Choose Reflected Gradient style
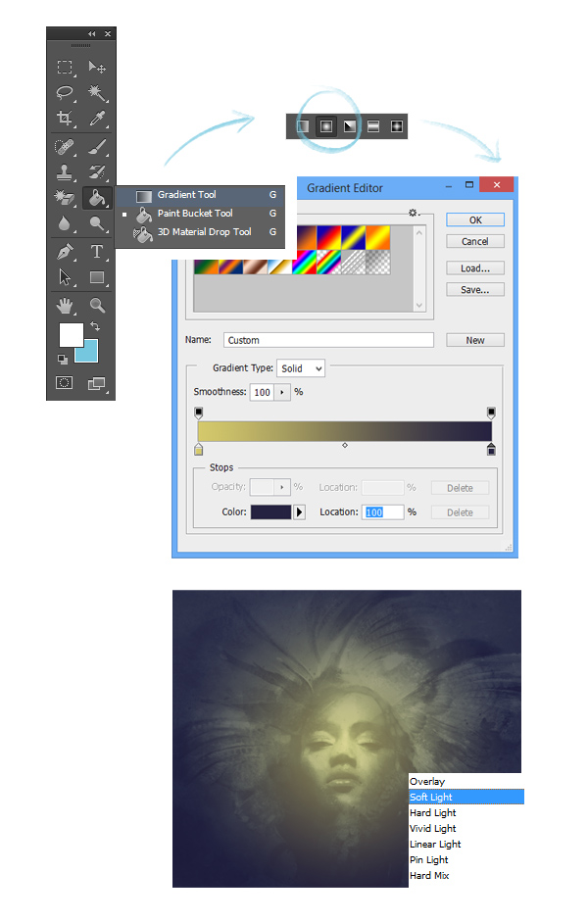This screenshot has height=922, width=588. 373,126
